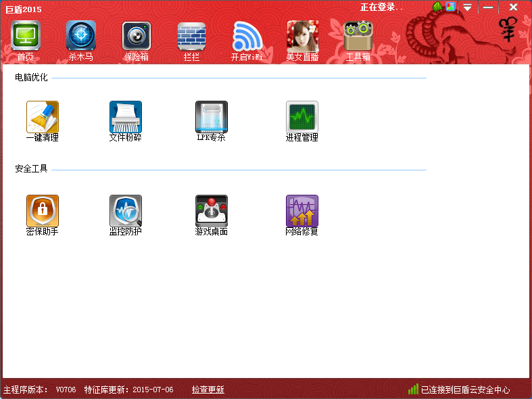Click the green signal bars status icon

coord(413,389)
